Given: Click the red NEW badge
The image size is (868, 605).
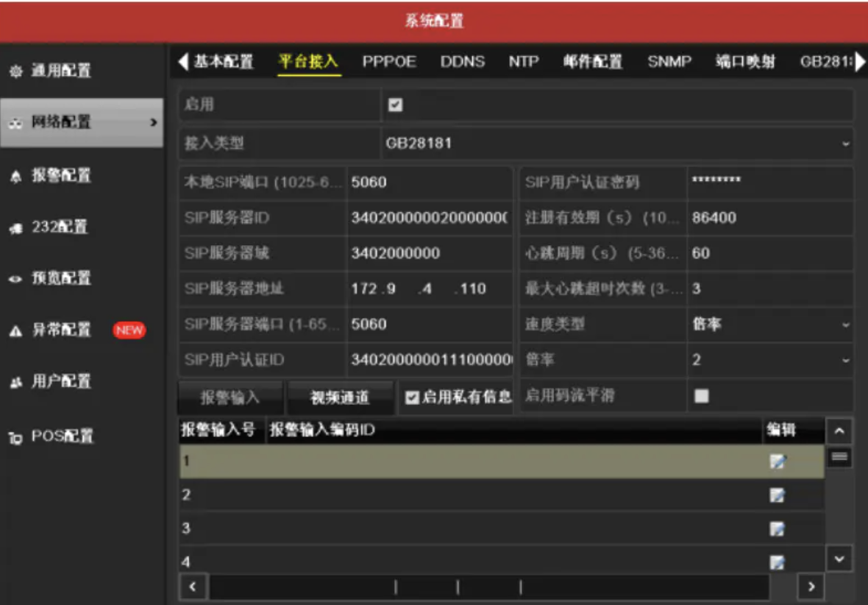Looking at the screenshot, I should (129, 330).
